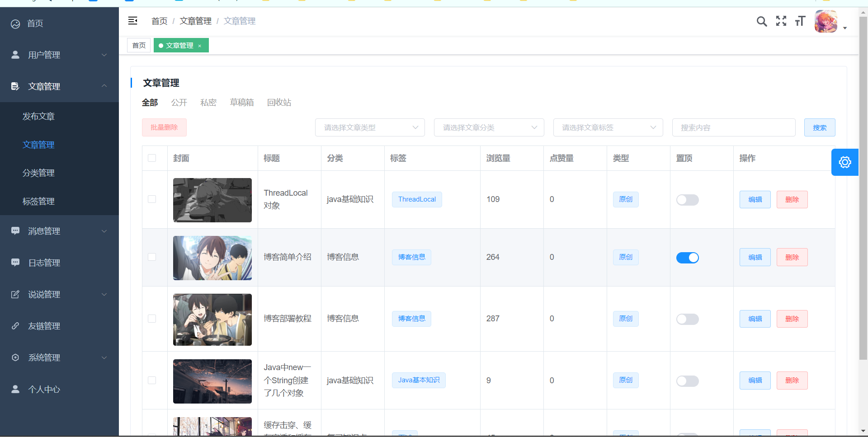Select all rows with header checkbox
This screenshot has height=437, width=868.
[152, 158]
